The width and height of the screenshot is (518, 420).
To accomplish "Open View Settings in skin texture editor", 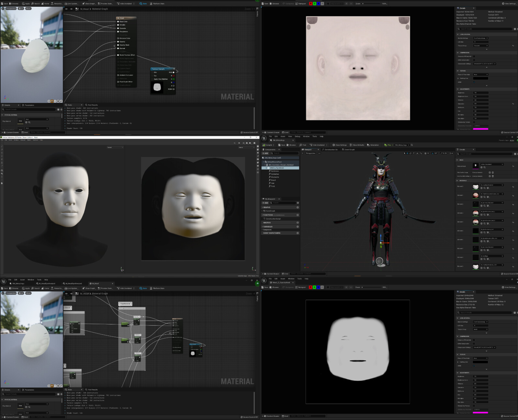I will (509, 4).
